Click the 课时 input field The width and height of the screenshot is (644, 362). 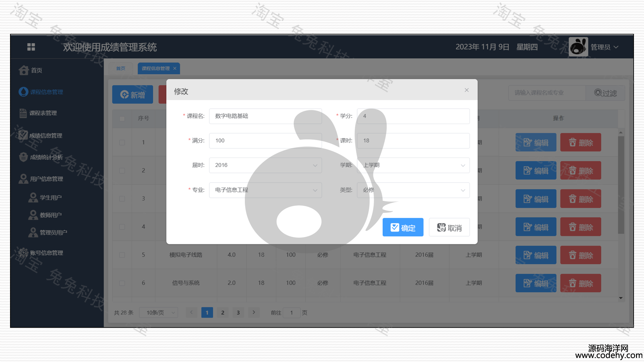413,141
